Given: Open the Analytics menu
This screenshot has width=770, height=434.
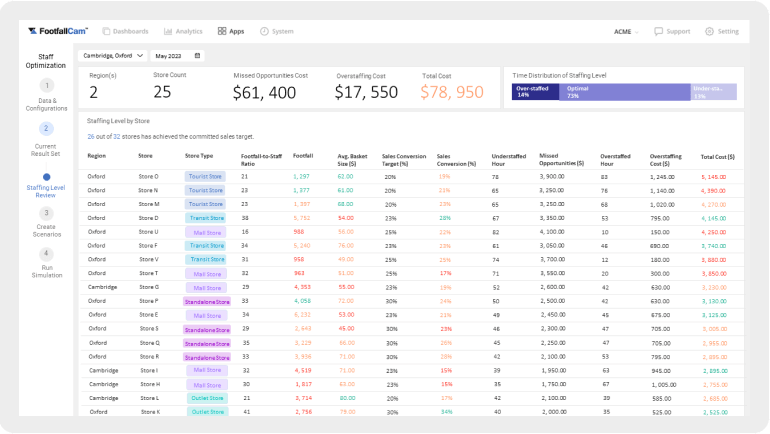Looking at the screenshot, I should pos(183,31).
